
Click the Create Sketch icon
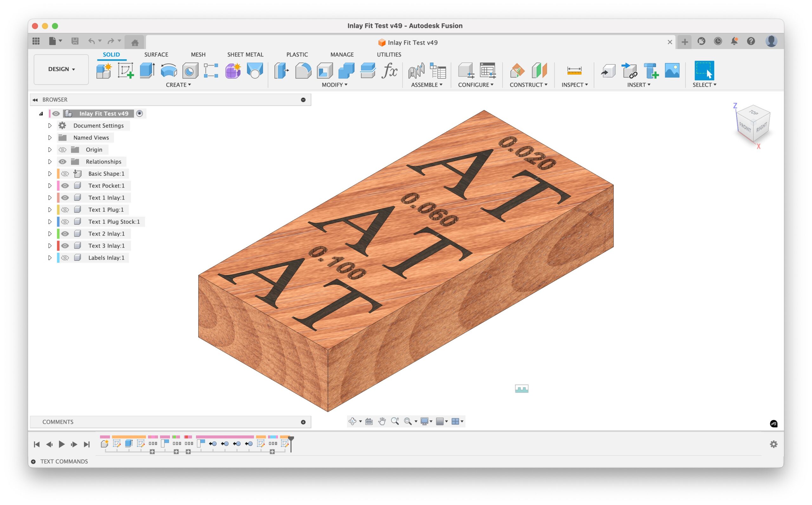(x=126, y=70)
